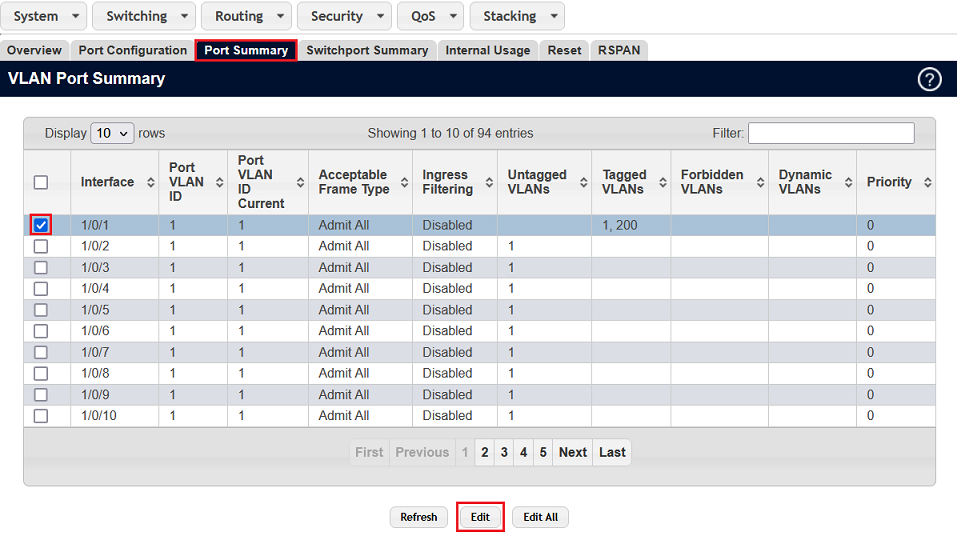Check the box for interface 1/0/10

(41, 416)
